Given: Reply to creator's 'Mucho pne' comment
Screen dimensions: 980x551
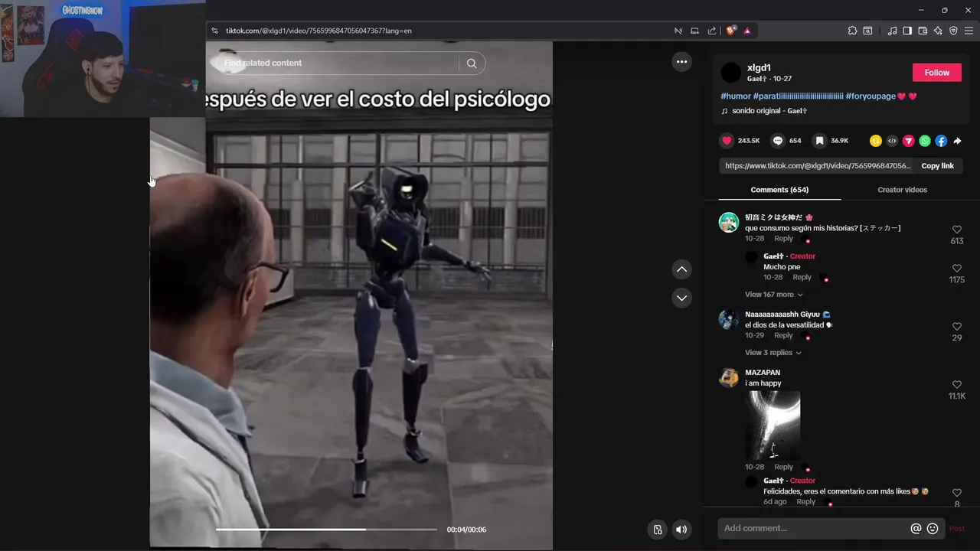Looking at the screenshot, I should [x=802, y=277].
